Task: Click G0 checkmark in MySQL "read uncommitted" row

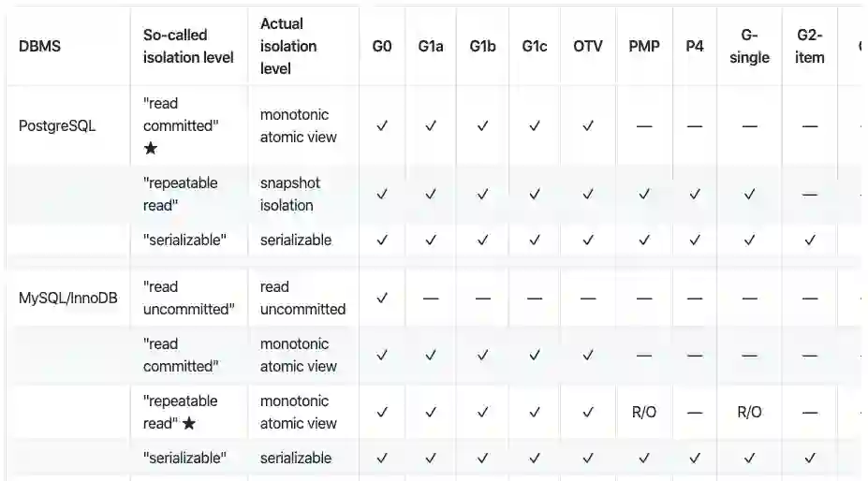Action: click(381, 299)
